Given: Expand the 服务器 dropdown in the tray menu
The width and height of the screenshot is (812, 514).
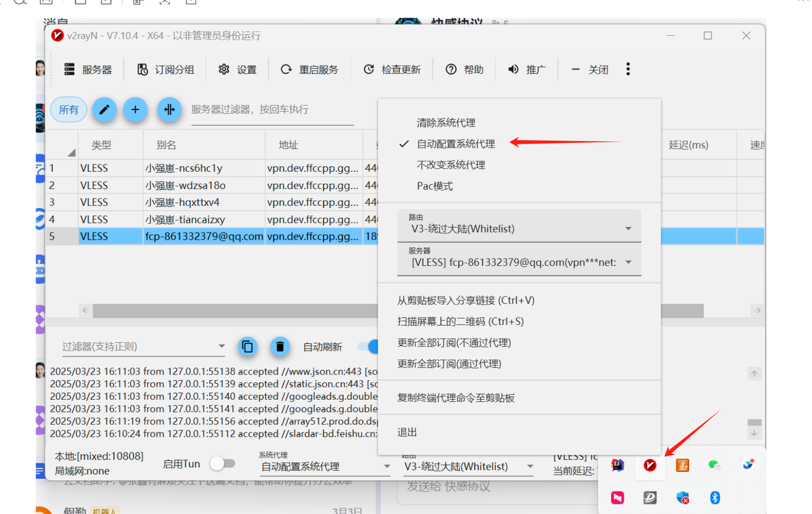Looking at the screenshot, I should [x=520, y=260].
